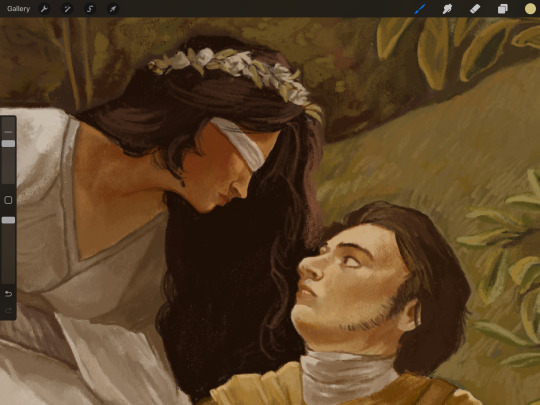Open the Layers panel
Viewport: 540px width, 405px height.
(502, 9)
